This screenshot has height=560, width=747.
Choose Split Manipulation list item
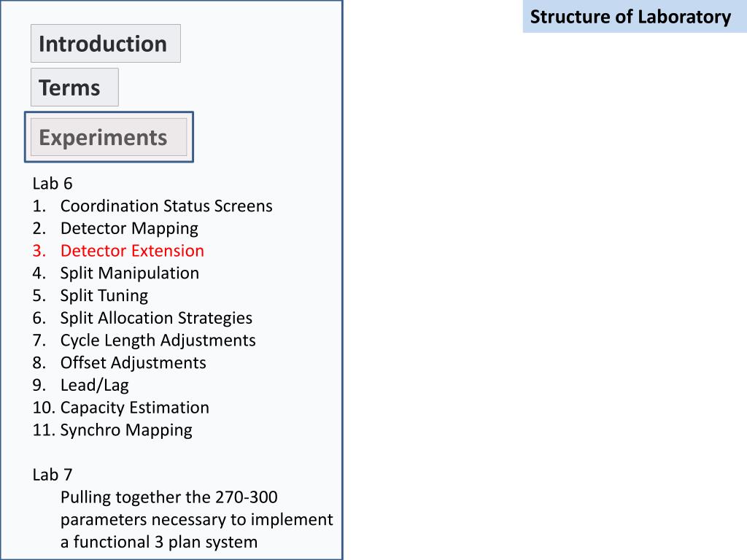[116, 273]
